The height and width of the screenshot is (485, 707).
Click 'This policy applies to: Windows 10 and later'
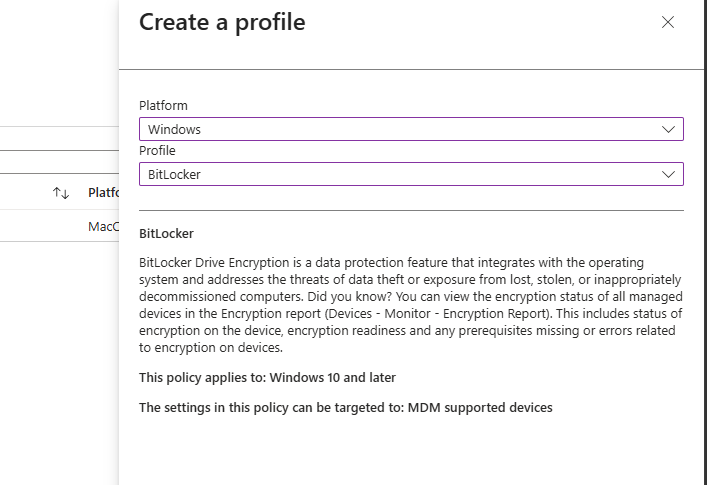[267, 377]
